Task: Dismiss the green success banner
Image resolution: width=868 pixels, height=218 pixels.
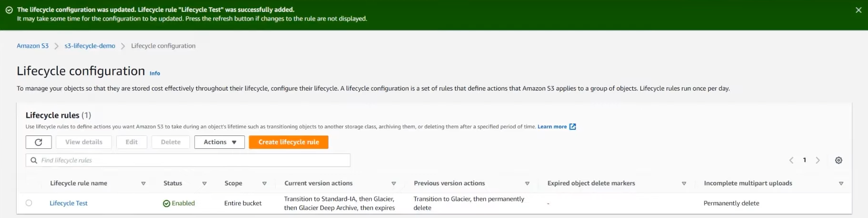Action: click(858, 10)
